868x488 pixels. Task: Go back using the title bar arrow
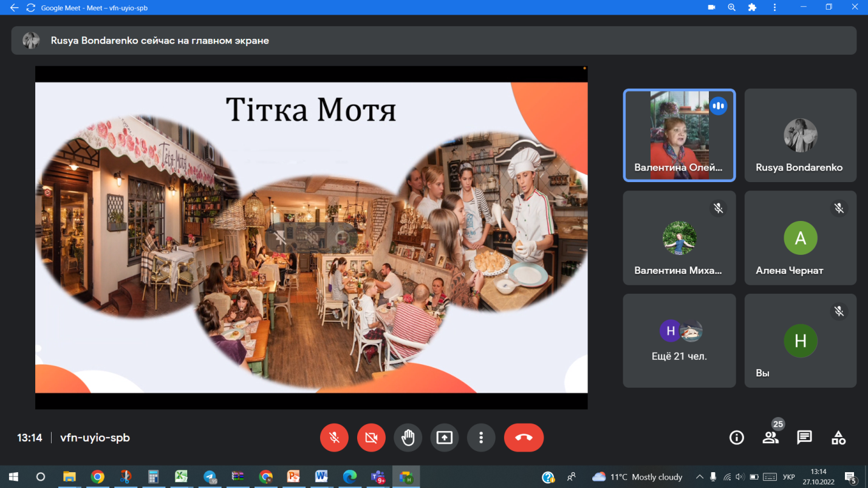click(x=14, y=8)
